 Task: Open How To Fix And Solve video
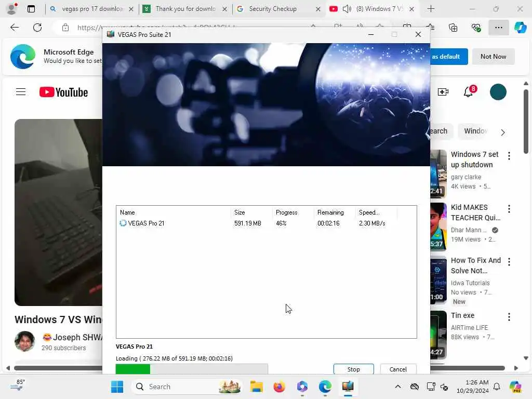coord(476,265)
